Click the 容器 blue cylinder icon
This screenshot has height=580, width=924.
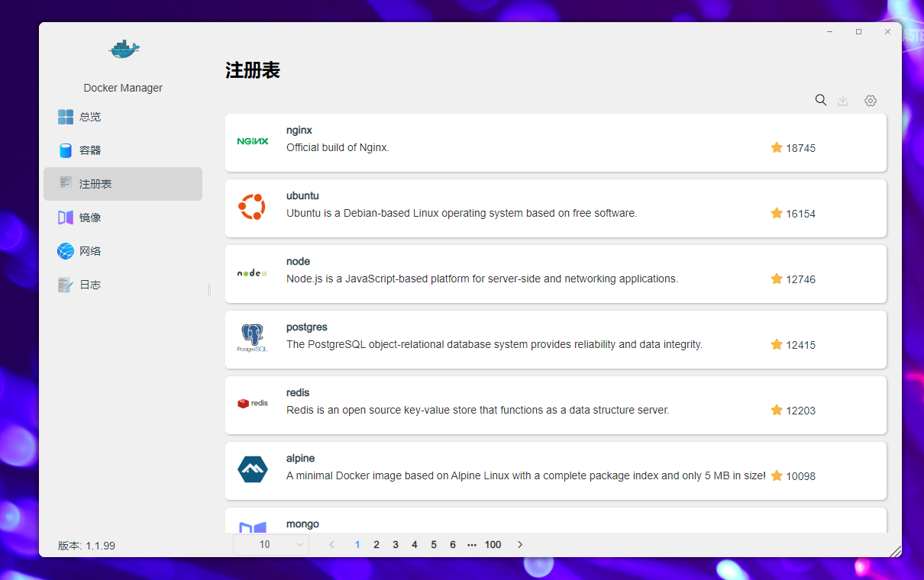pos(66,150)
